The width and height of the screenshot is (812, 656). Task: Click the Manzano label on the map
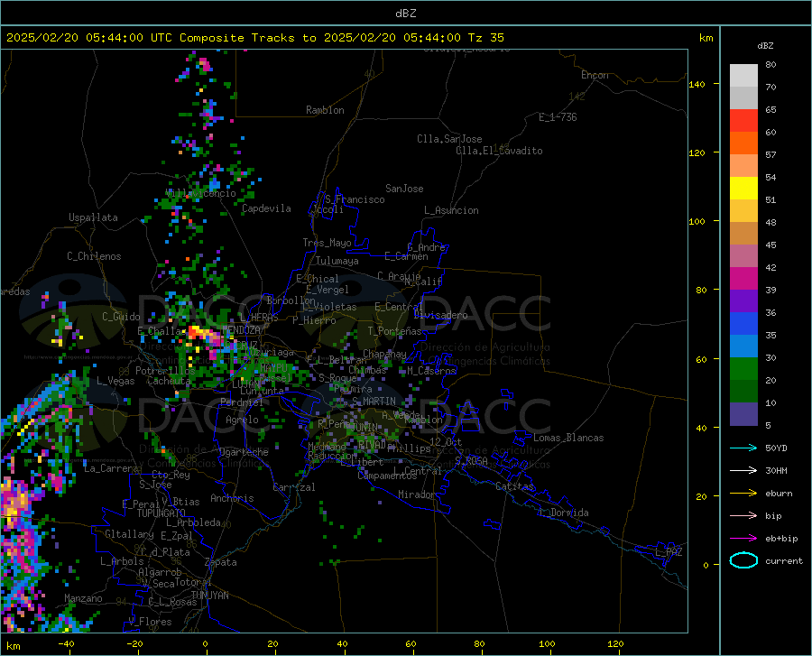pyautogui.click(x=83, y=598)
